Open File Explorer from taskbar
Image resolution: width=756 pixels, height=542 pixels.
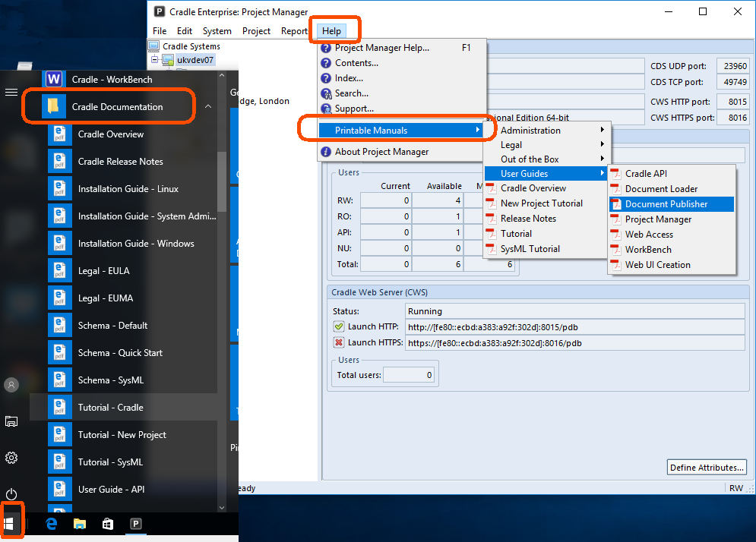[x=80, y=524]
